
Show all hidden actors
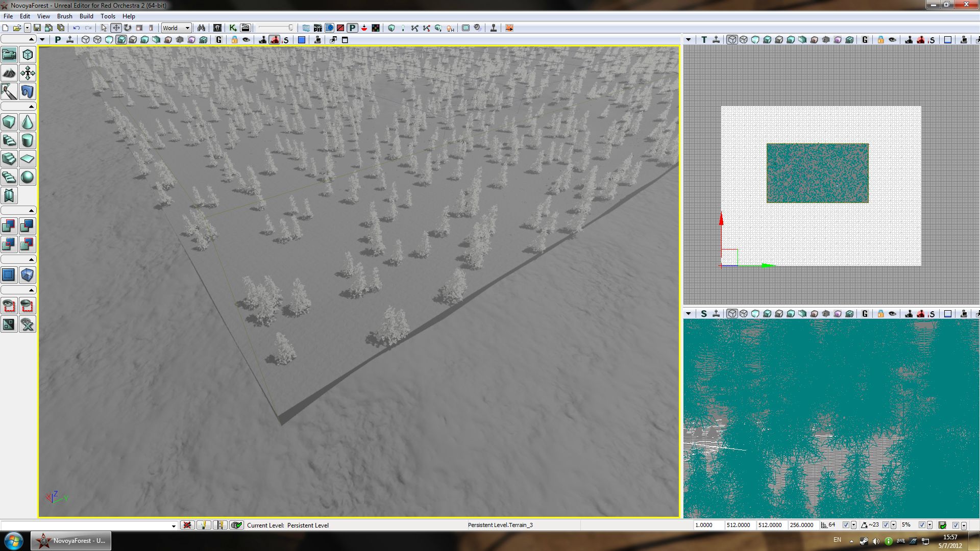(28, 324)
